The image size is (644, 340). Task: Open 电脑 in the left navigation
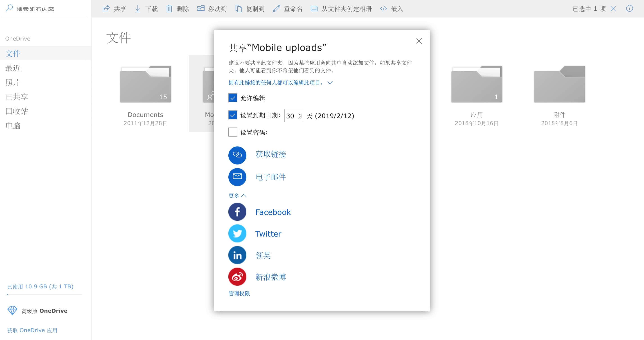click(45, 126)
